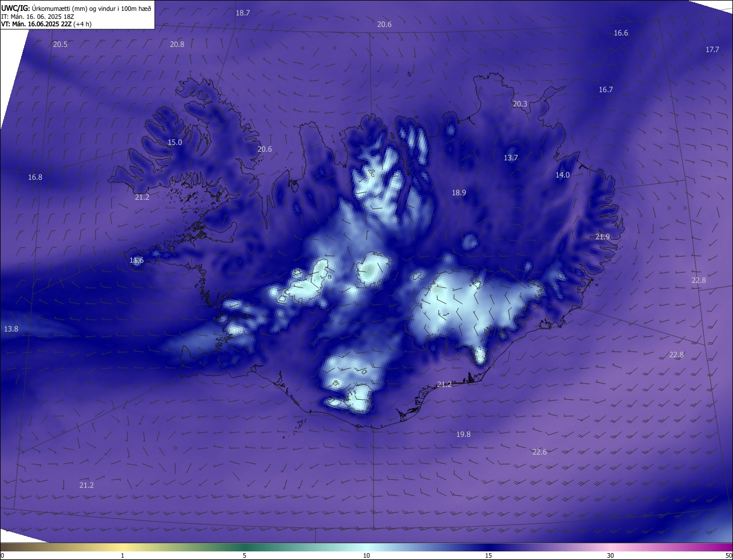The height and width of the screenshot is (560, 733).
Task: Click the 14.0 value label
Action: 562,175
